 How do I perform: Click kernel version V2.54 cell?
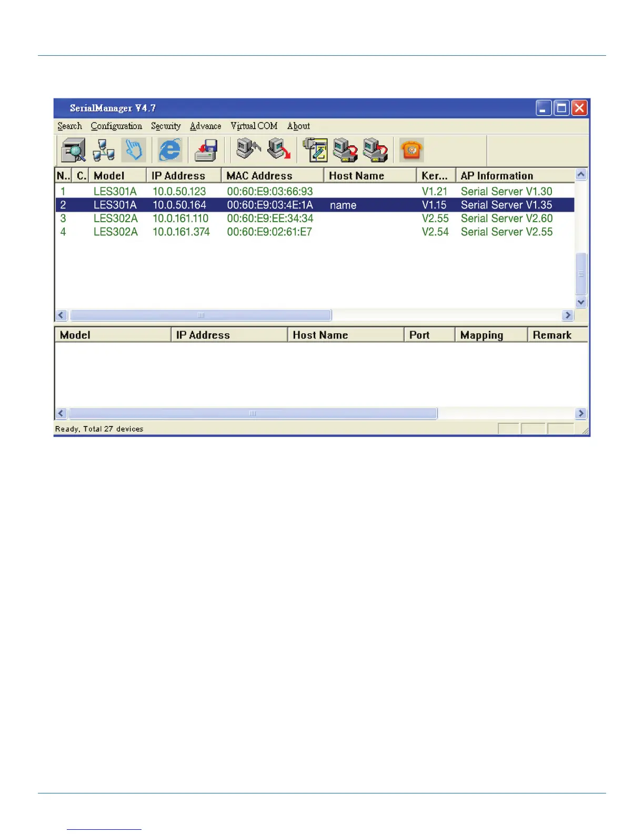pyautogui.click(x=435, y=232)
